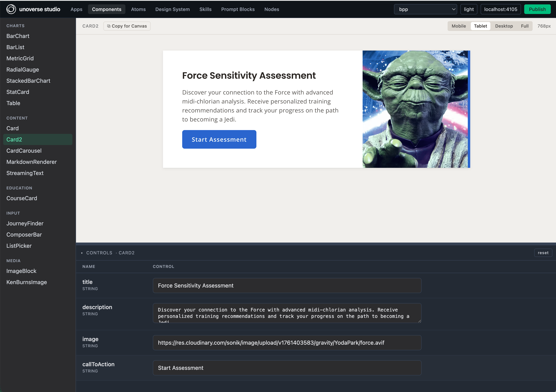Click the INPUT section header
Image resolution: width=556 pixels, height=392 pixels.
pos(13,213)
